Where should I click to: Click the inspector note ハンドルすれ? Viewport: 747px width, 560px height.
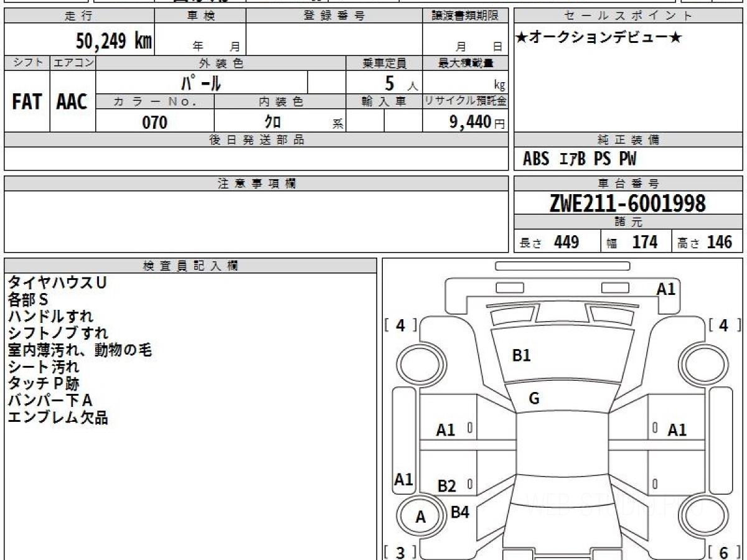tap(50, 316)
